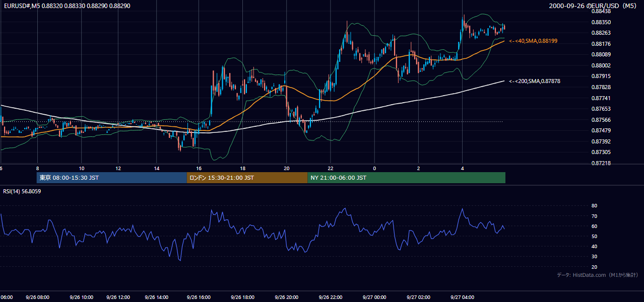This screenshot has width=644, height=302.
Task: Click hour label 20 under the price chart
Action: click(x=287, y=169)
